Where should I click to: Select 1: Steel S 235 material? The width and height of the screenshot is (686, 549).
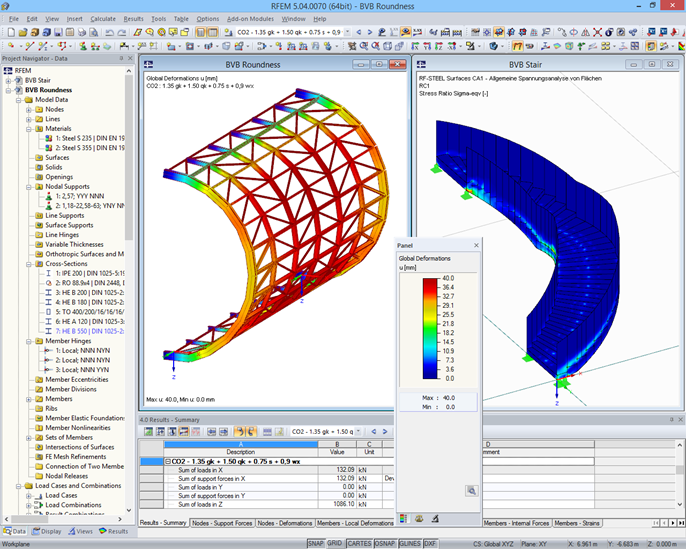pos(90,138)
